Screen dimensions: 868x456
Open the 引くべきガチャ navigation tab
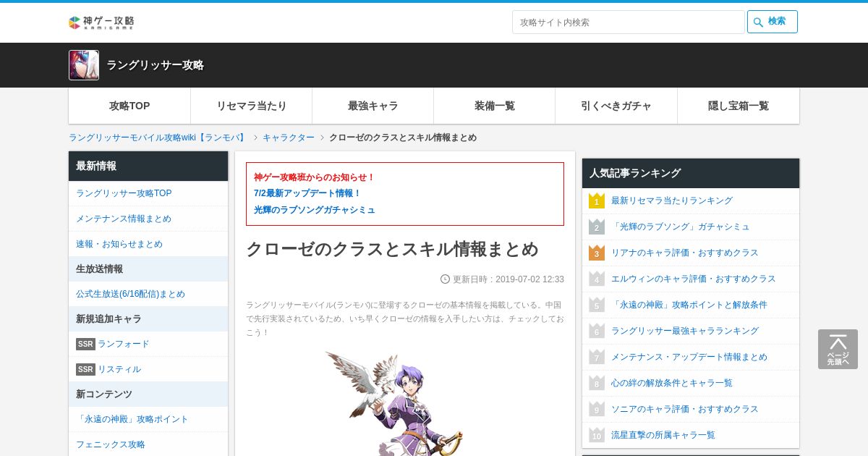(x=616, y=106)
